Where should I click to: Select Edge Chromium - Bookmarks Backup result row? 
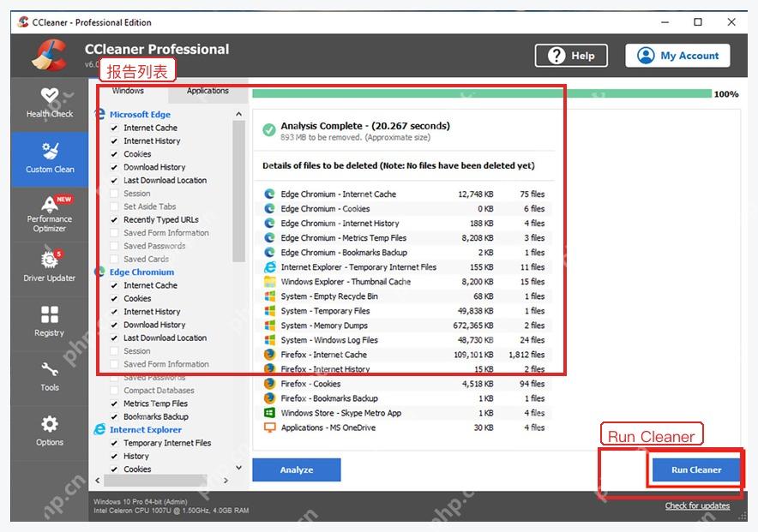[405, 253]
